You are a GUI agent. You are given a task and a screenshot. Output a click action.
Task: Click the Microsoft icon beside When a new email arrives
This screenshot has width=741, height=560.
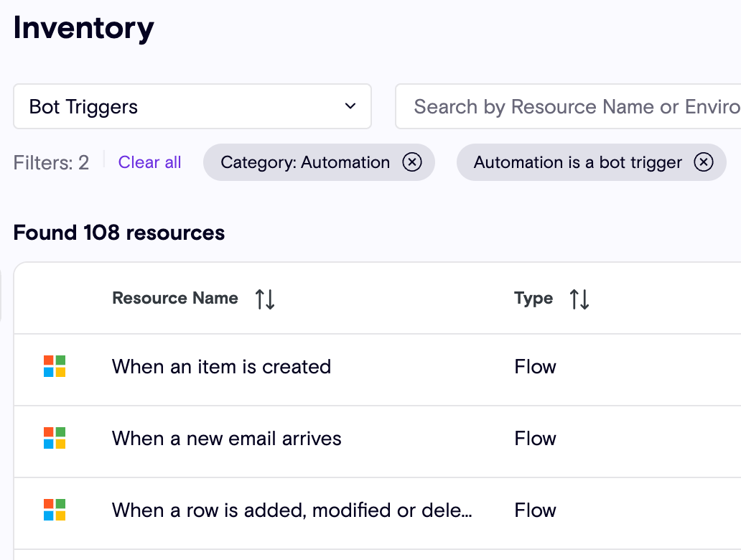[54, 438]
